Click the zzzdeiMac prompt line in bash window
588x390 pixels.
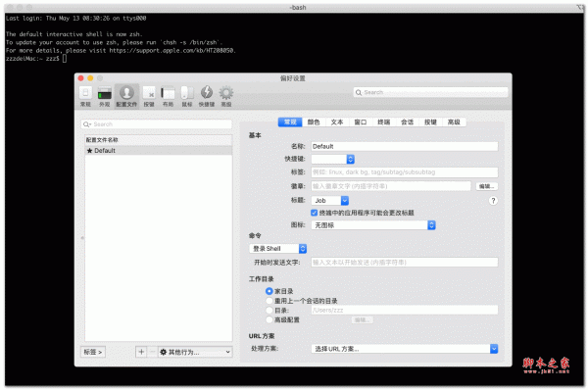click(x=36, y=59)
